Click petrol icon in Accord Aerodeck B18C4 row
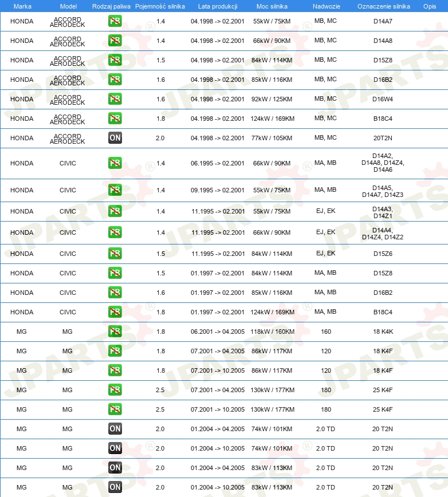The image size is (448, 497). pos(115,119)
